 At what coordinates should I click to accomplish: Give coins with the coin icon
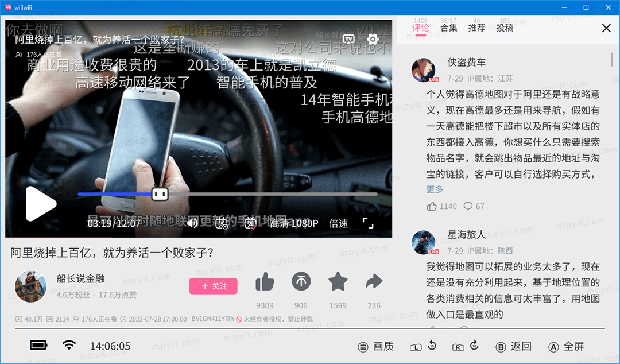tap(301, 282)
